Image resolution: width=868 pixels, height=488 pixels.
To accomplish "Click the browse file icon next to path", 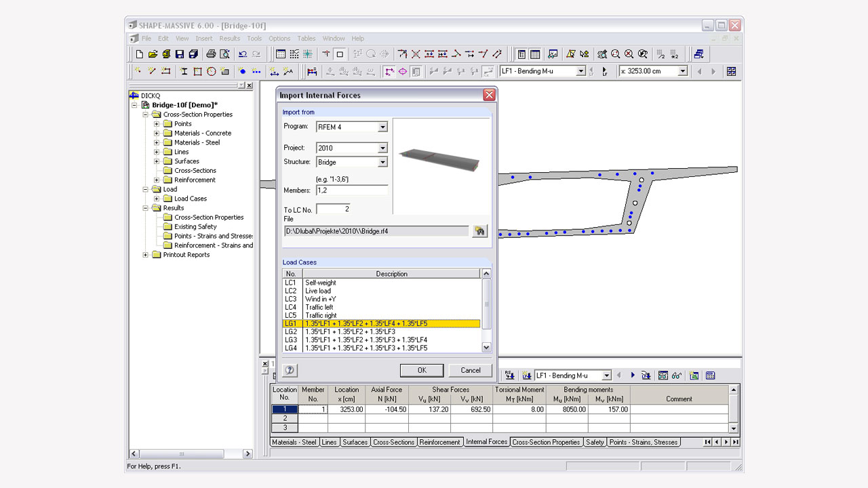I will (x=479, y=231).
